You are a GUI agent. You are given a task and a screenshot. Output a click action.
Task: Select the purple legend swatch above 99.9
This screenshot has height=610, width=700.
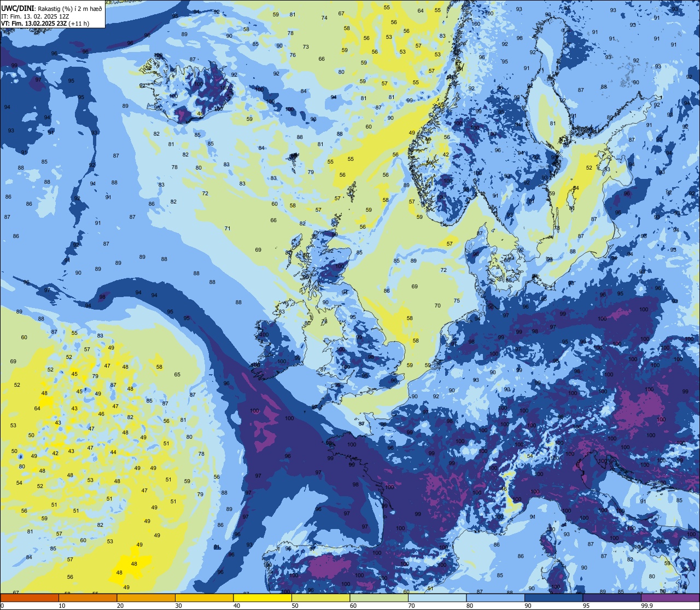pos(670,598)
